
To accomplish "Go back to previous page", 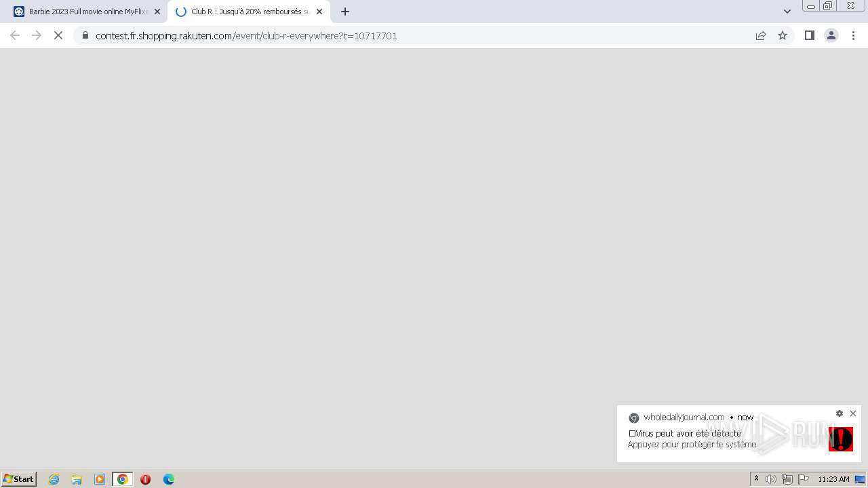I will tap(15, 35).
